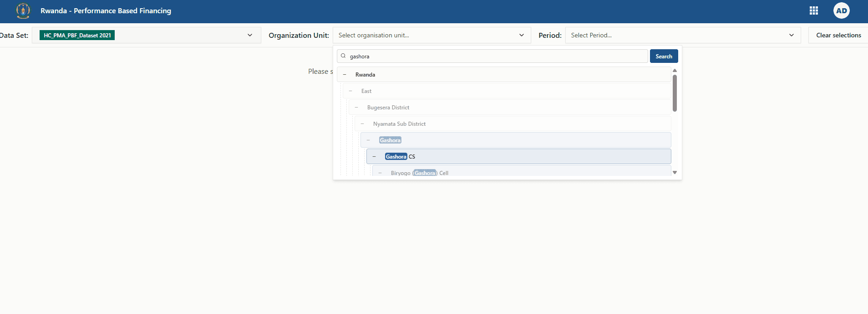This screenshot has height=314, width=868.
Task: Open the Organization Unit dropdown
Action: (431, 35)
